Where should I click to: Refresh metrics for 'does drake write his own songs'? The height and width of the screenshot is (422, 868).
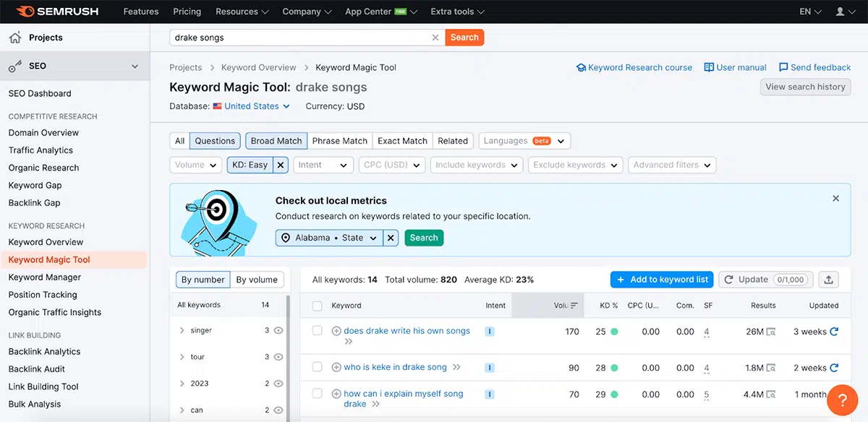(x=834, y=332)
